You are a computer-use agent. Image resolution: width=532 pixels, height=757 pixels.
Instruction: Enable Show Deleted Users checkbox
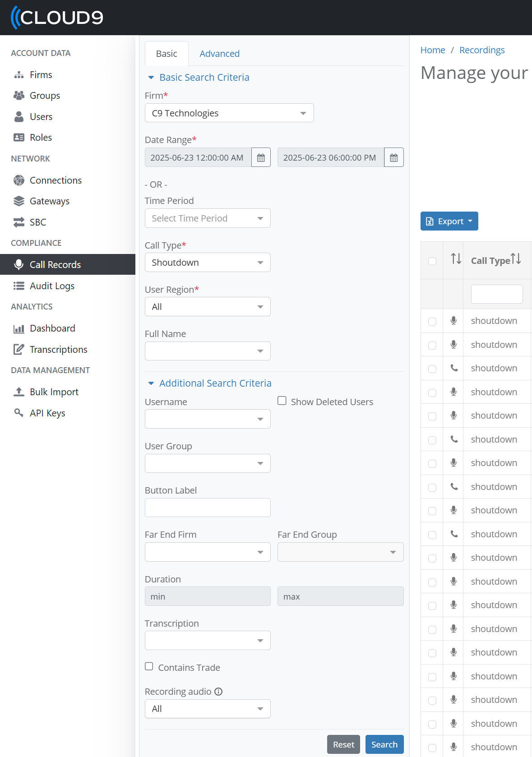tap(282, 401)
